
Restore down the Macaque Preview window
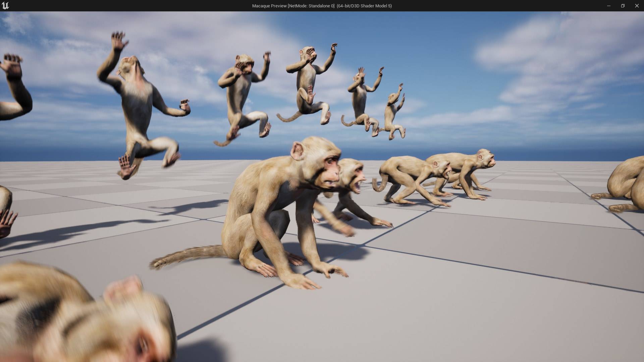[x=623, y=6]
